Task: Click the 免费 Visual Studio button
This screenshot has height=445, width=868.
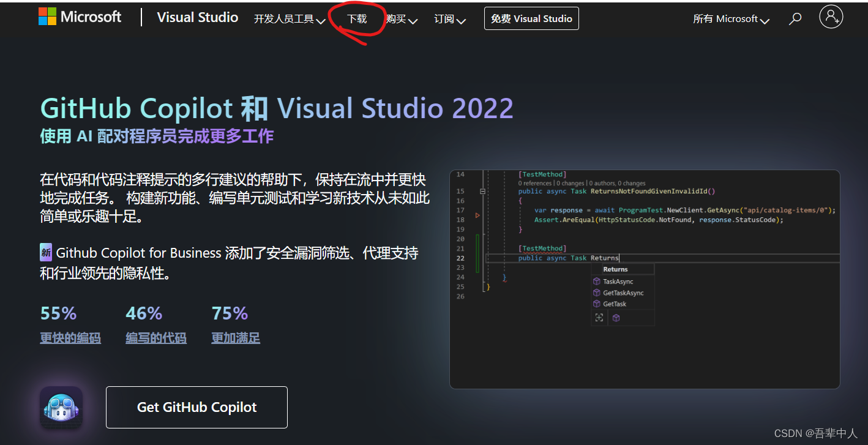Action: (531, 18)
